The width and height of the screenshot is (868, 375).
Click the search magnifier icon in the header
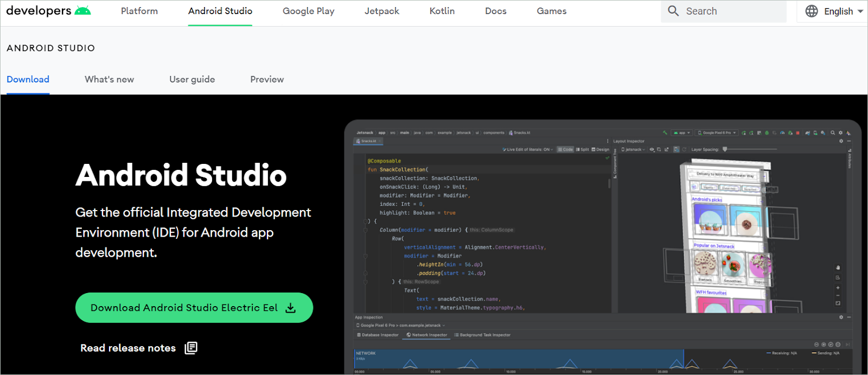[x=673, y=11]
